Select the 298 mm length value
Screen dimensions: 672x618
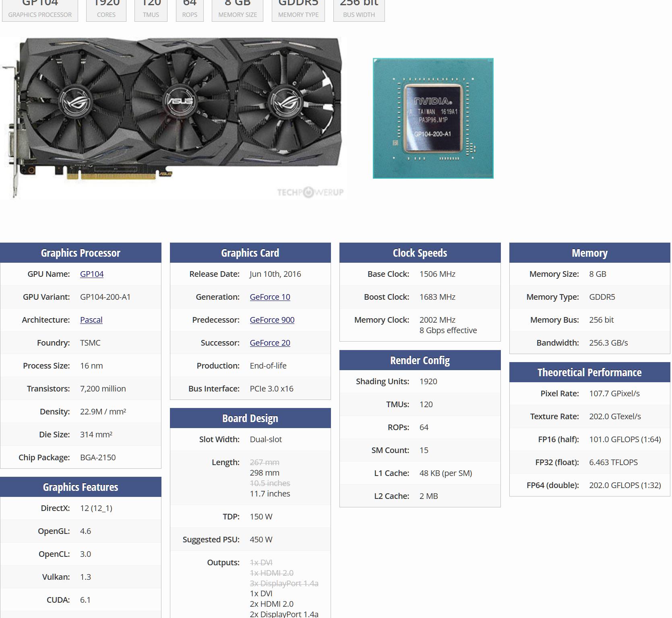click(x=265, y=473)
